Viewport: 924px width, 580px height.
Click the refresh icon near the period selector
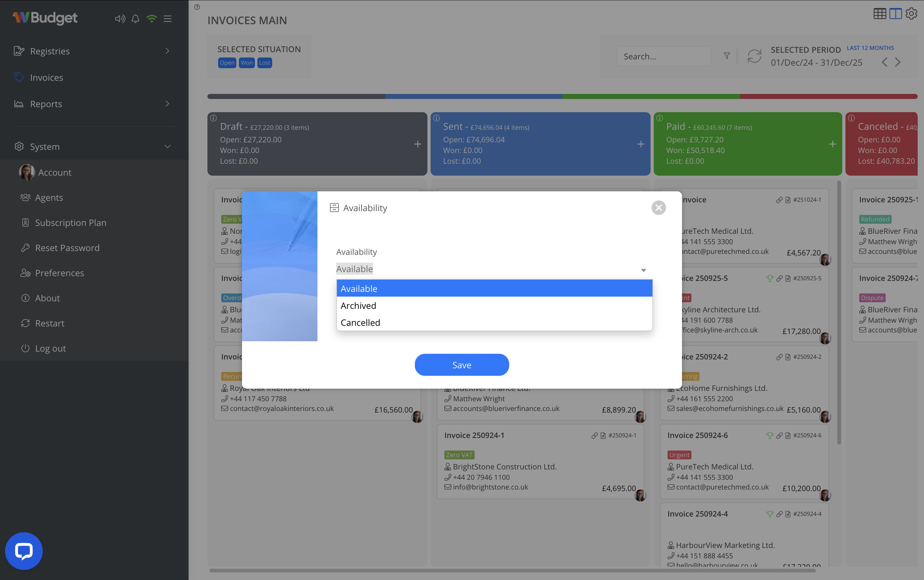[754, 56]
